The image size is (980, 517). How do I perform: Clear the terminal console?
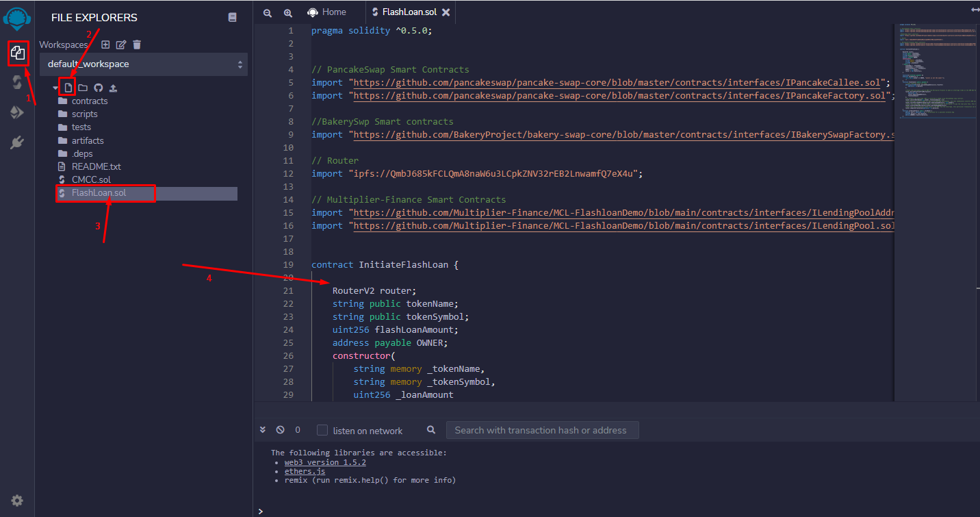[x=280, y=430]
